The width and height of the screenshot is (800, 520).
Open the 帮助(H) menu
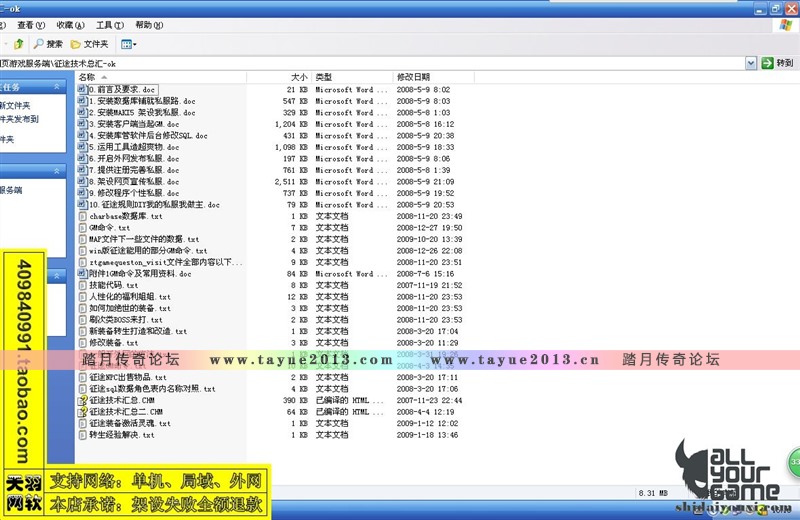coord(143,24)
